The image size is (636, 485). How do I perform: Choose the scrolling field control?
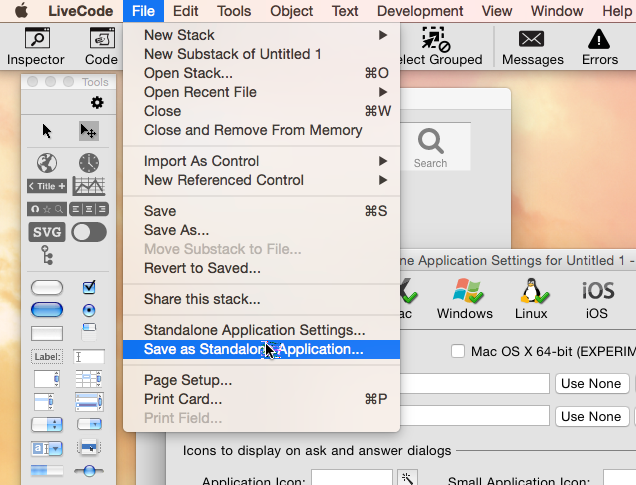pos(47,379)
